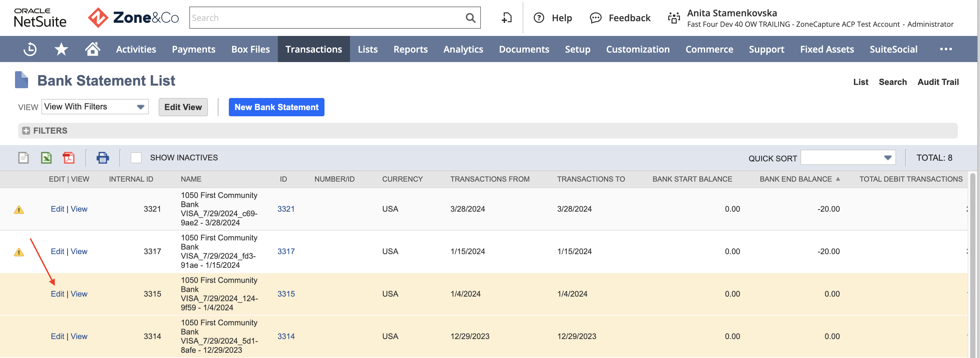Open the View With Filters dropdown
980x358 pixels.
[95, 106]
